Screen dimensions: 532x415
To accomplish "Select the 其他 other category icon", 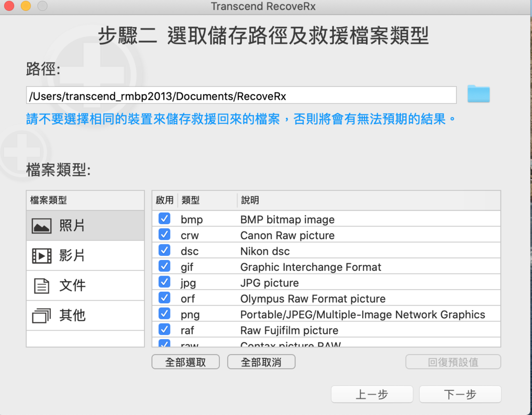I will (x=42, y=316).
